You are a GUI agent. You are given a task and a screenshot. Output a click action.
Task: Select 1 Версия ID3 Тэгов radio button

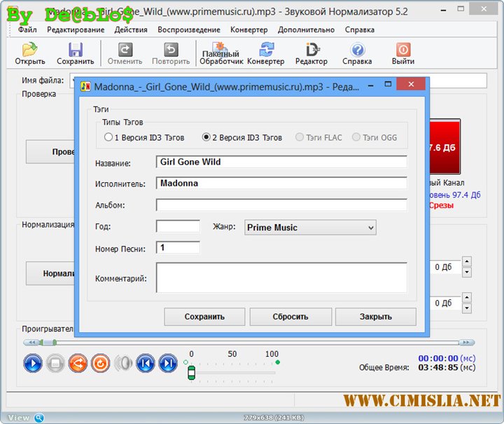coord(108,137)
